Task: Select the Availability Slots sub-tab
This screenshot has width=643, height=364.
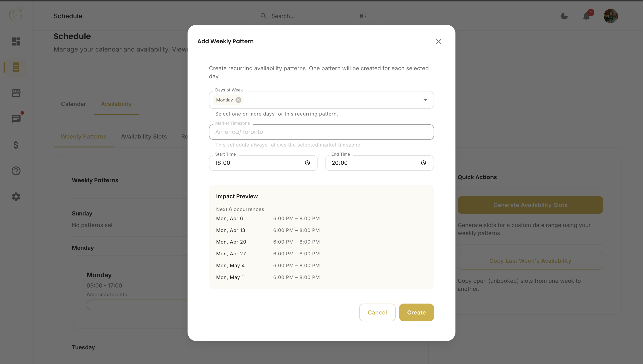Action: [144, 136]
